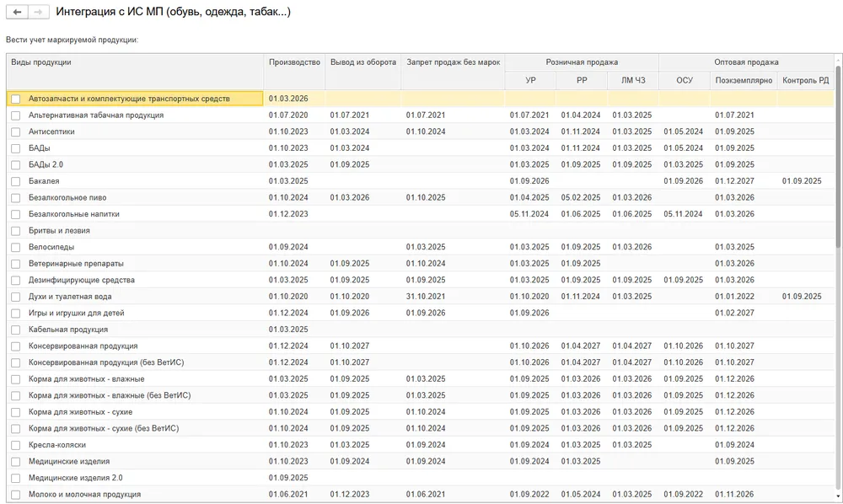Tick the Молоко и молочная продукция checkbox

[x=15, y=495]
